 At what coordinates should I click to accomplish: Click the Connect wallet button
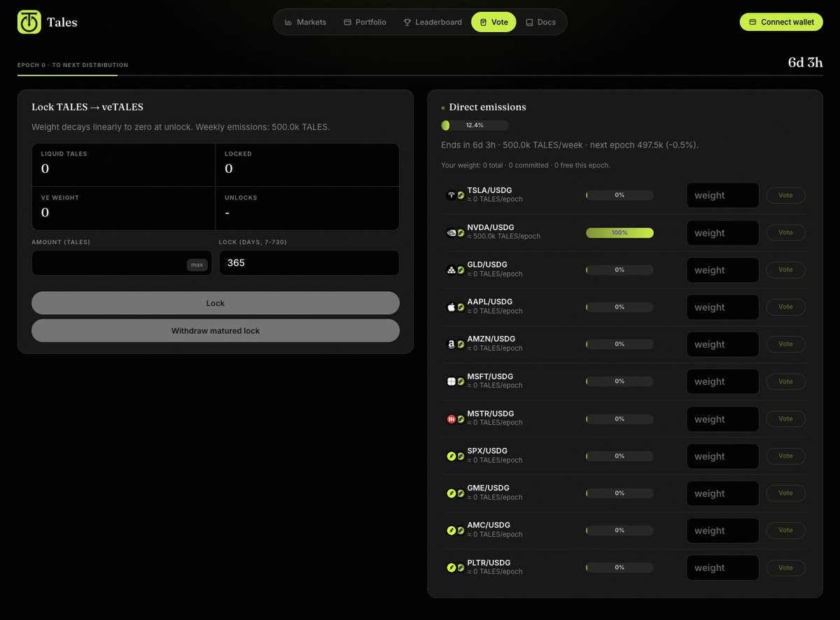coord(781,22)
